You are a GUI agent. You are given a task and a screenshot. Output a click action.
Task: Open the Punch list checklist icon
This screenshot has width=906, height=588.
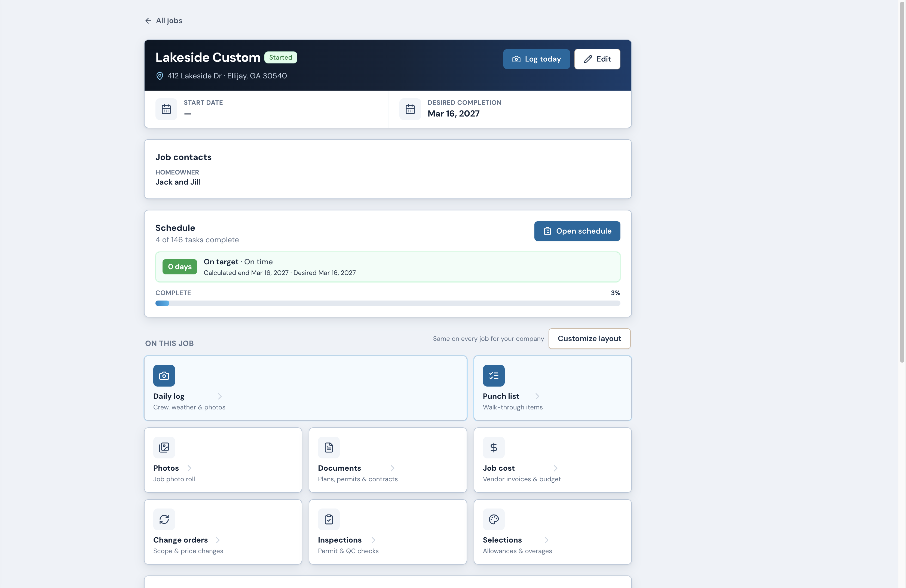coord(494,376)
